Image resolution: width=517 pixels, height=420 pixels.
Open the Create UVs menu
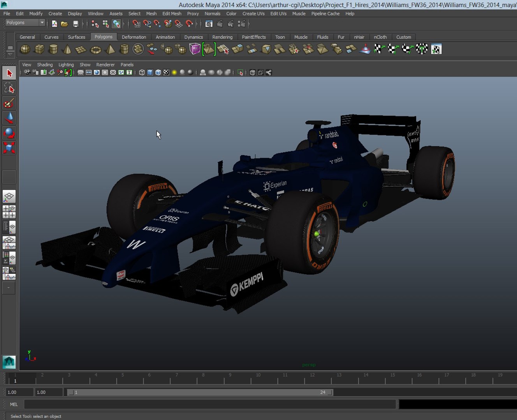point(253,13)
